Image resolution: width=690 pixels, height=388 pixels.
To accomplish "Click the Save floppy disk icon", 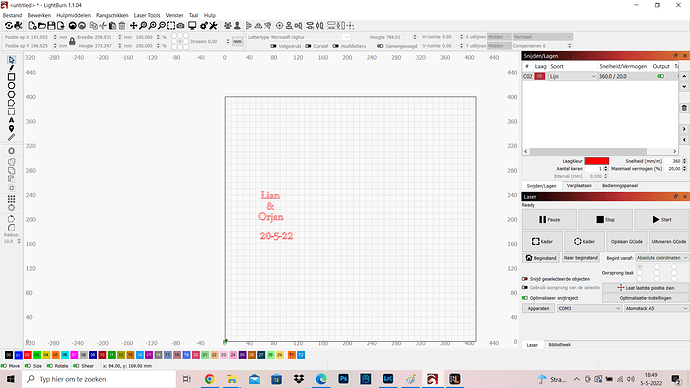I will (51, 26).
